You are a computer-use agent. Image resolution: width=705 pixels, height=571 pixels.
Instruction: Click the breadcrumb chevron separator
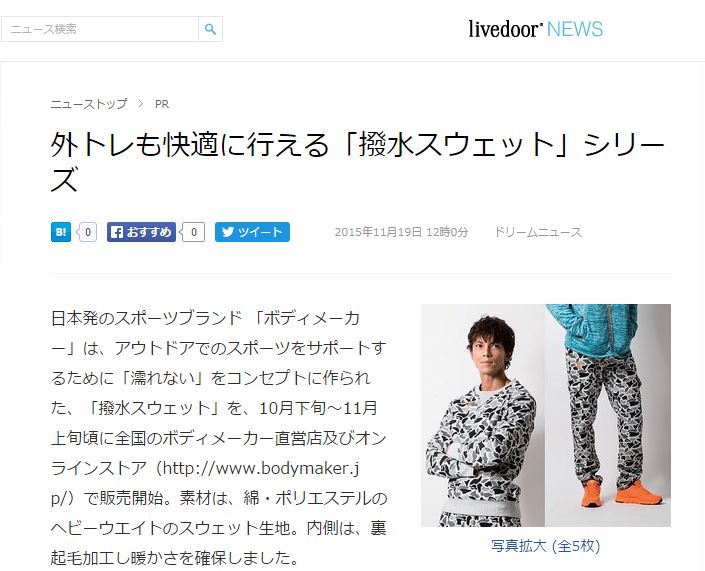point(141,104)
